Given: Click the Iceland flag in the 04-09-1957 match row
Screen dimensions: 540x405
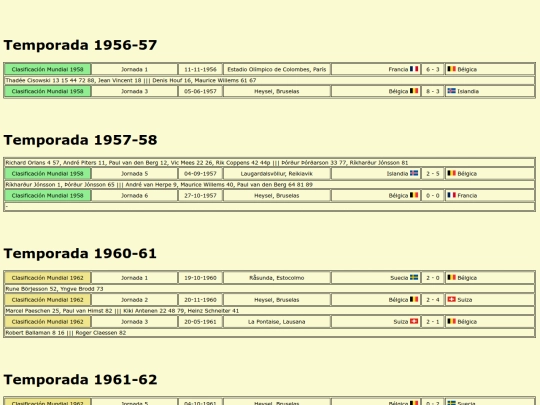Looking at the screenshot, I should coord(414,173).
